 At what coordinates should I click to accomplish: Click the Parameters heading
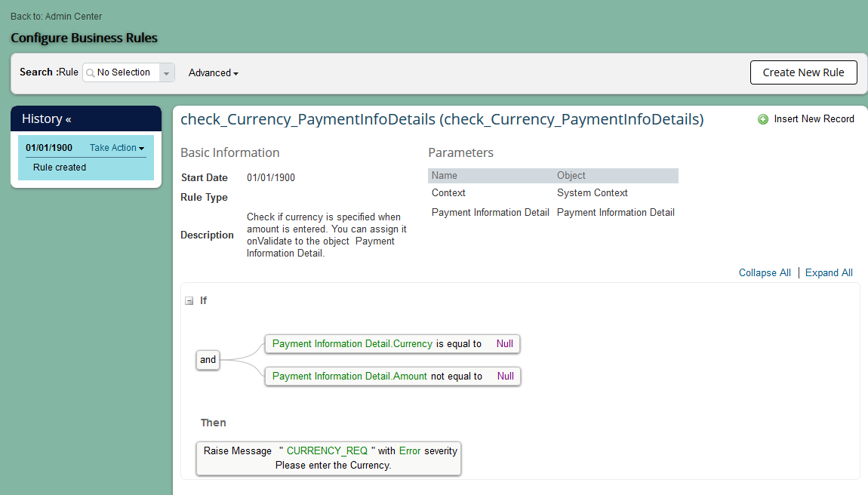[x=460, y=153]
